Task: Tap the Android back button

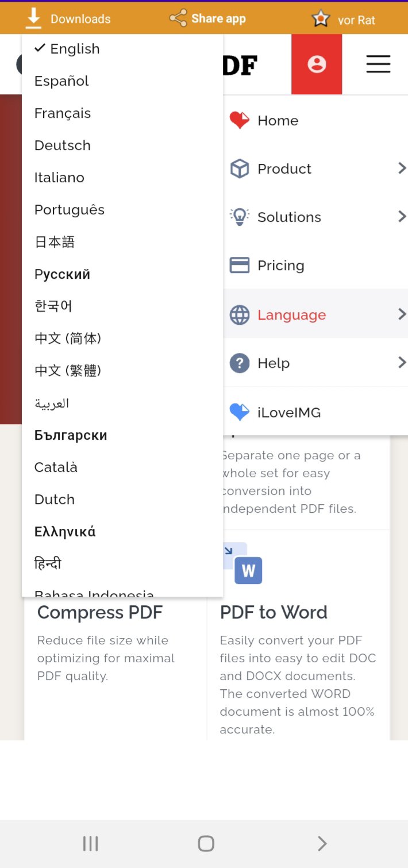Action: 322,843
